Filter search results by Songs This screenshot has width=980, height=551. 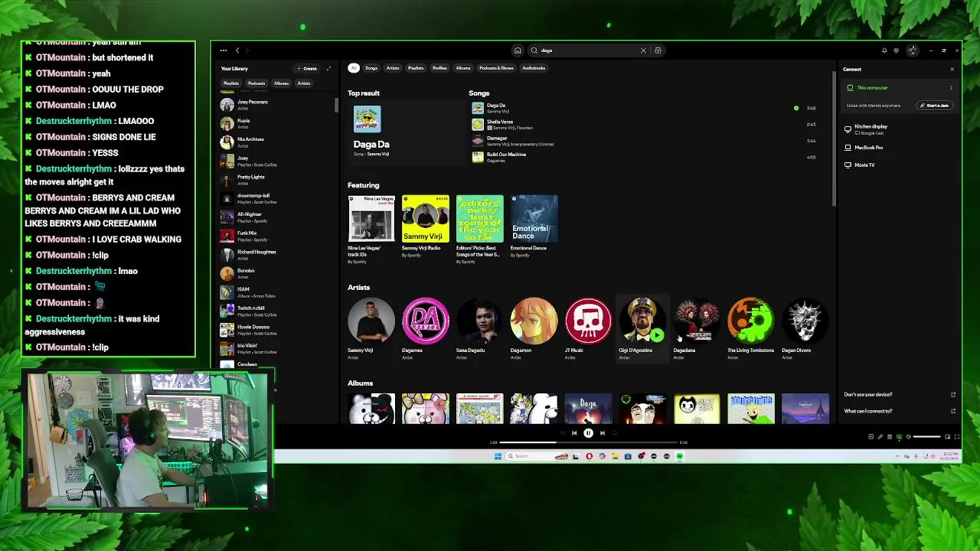pos(371,68)
